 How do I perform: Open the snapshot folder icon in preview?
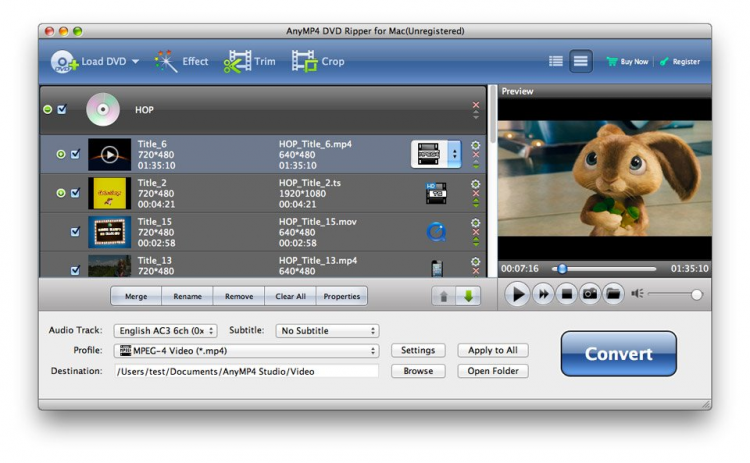614,294
